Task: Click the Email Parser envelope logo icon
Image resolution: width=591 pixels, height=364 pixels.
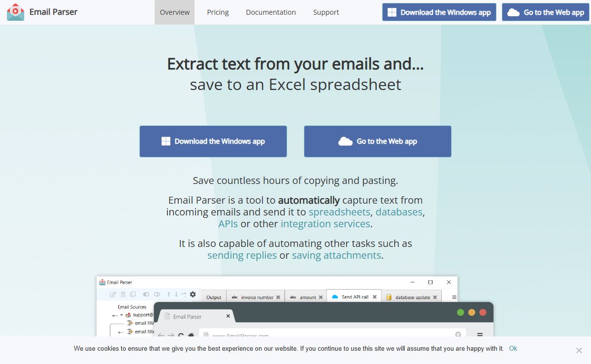Action: tap(16, 12)
